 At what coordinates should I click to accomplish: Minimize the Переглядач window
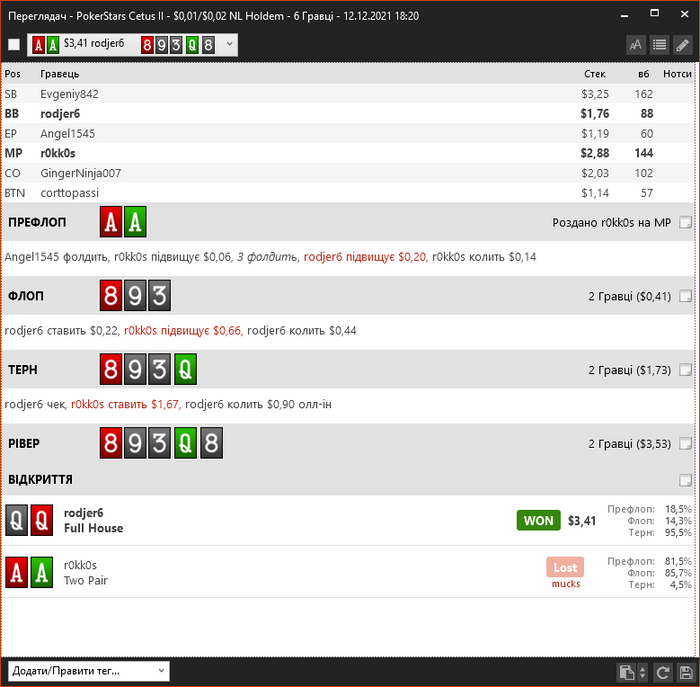click(625, 15)
